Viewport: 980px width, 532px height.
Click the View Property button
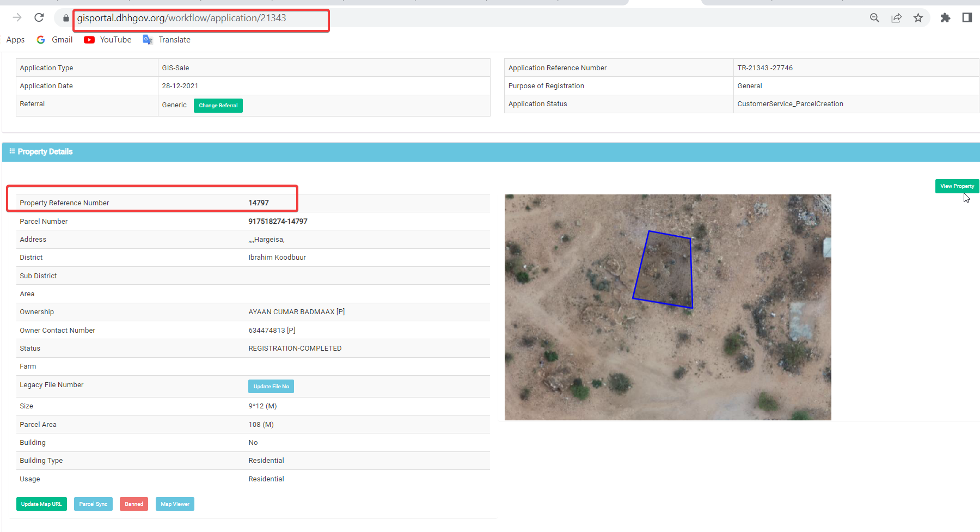point(957,186)
